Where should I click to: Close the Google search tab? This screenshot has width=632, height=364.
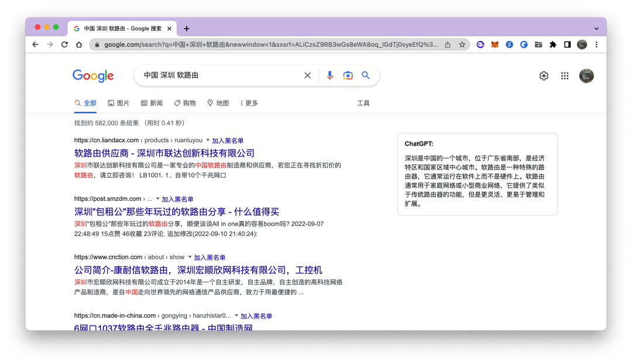coord(169,29)
